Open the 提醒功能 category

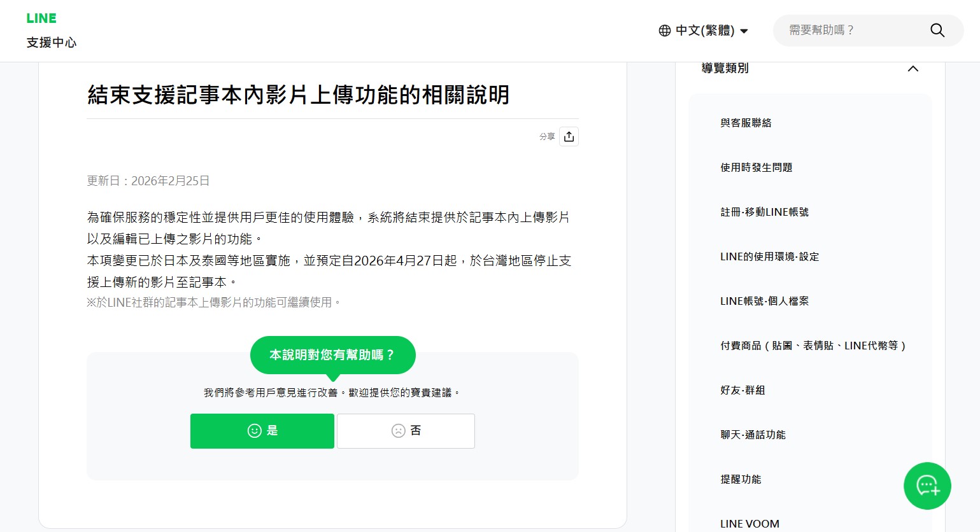pyautogui.click(x=740, y=479)
